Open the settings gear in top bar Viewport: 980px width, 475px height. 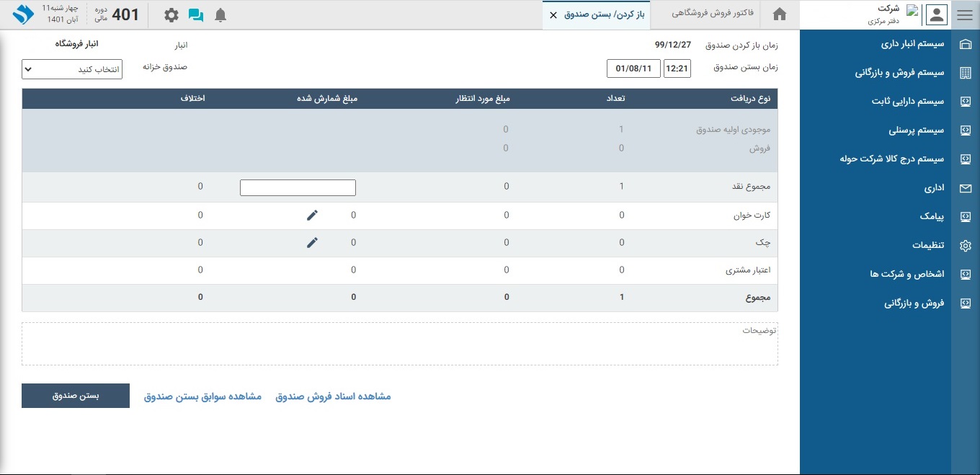[171, 15]
